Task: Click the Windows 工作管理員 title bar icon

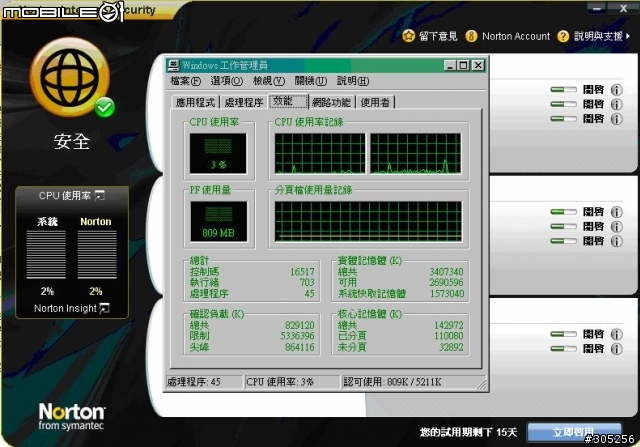Action: (174, 65)
